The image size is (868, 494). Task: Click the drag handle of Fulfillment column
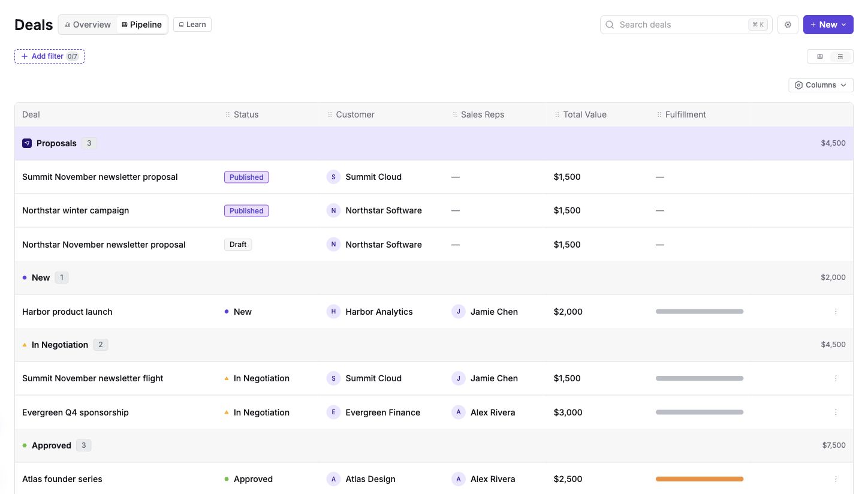[659, 115]
